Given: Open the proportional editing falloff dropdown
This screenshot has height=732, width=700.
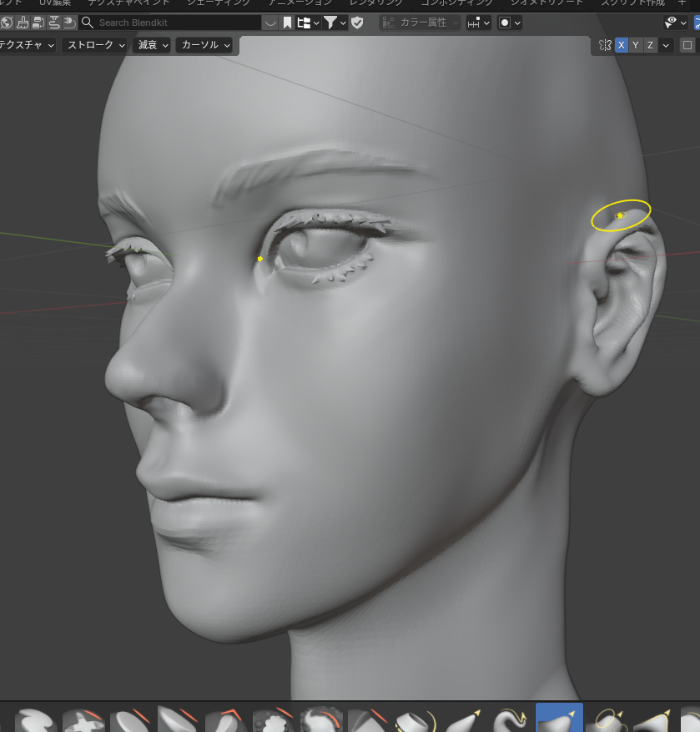Looking at the screenshot, I should coord(509,23).
